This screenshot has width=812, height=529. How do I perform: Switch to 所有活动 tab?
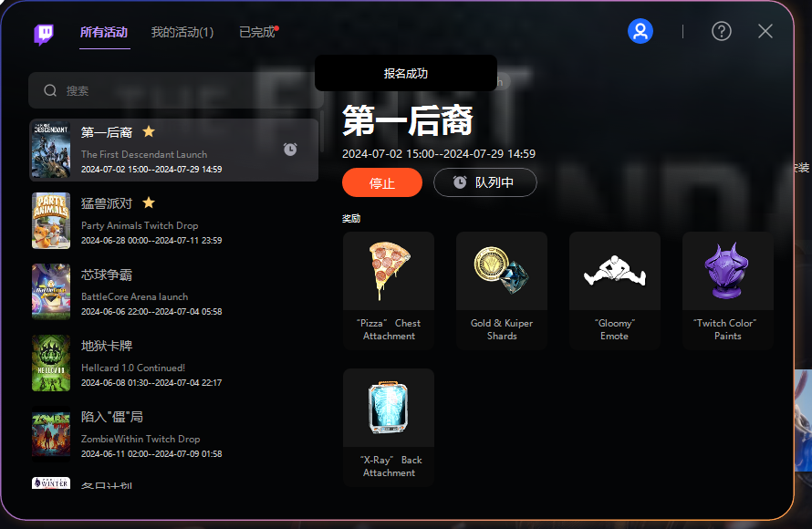[104, 32]
